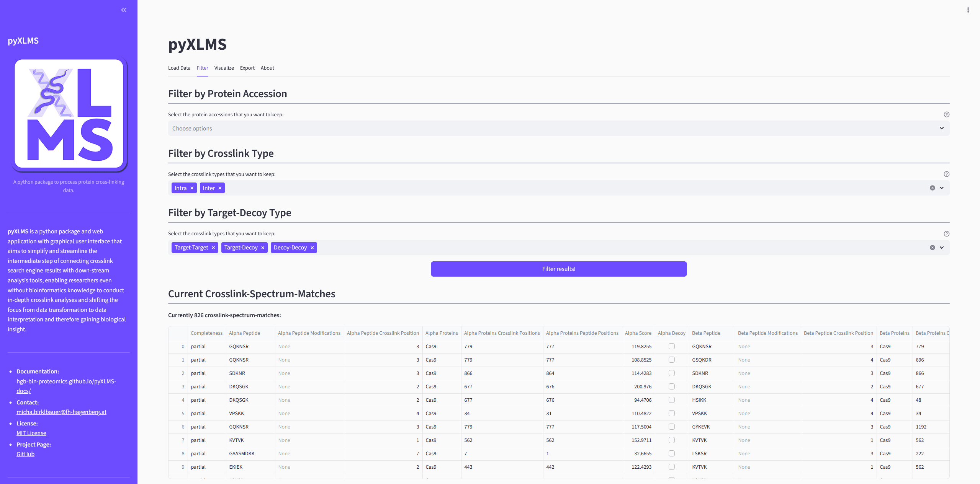Remove the Target-Decoy tag
Viewport: 980px width, 484px height.
coord(263,248)
